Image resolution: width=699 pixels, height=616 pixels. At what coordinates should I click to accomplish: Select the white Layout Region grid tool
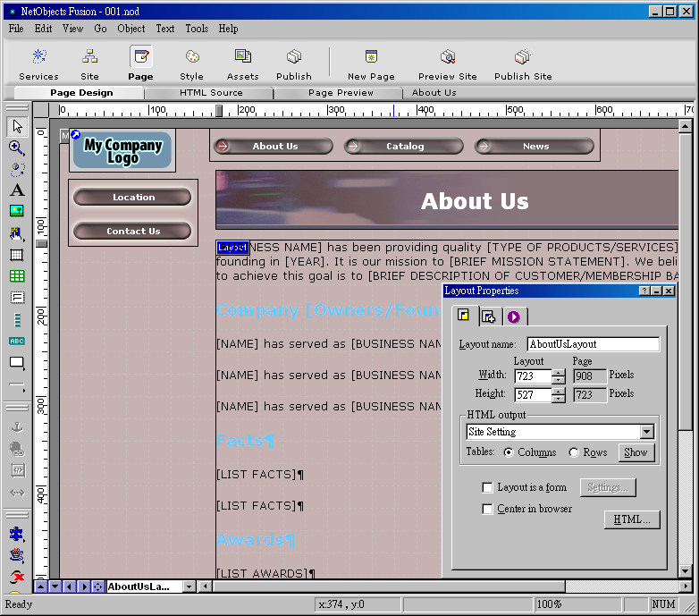pos(17,255)
